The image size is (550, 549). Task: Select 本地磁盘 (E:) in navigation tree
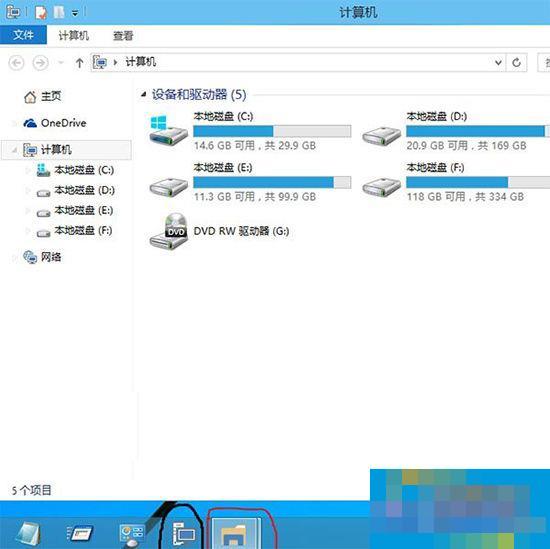(83, 210)
